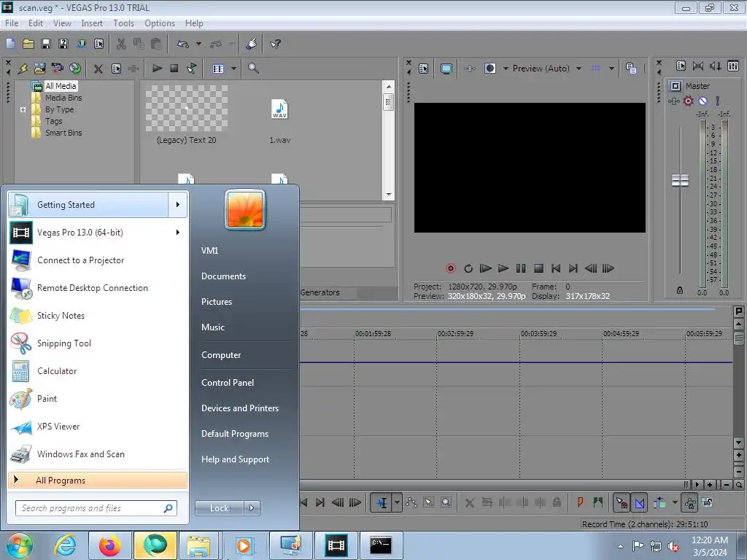
Task: Open the Smart Bins folder
Action: pos(63,133)
